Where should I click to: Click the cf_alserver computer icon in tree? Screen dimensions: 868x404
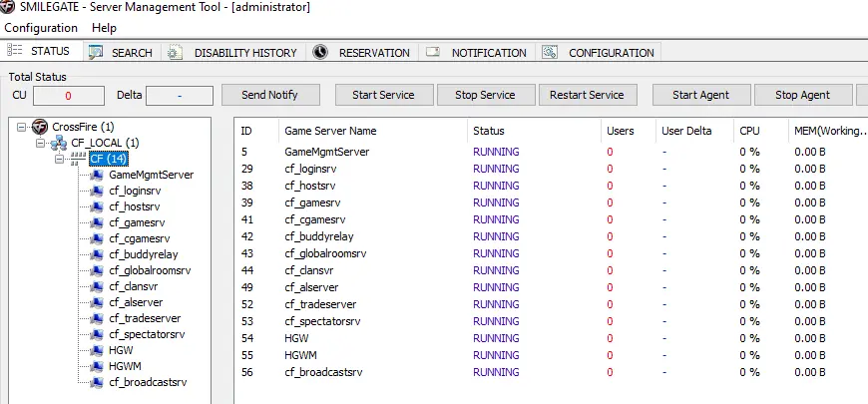97,302
